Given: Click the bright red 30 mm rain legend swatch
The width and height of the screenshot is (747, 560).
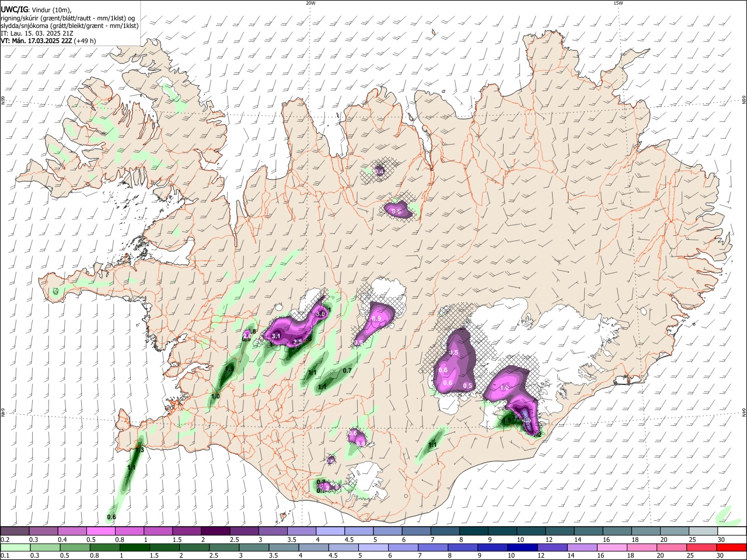Looking at the screenshot, I should (732, 547).
